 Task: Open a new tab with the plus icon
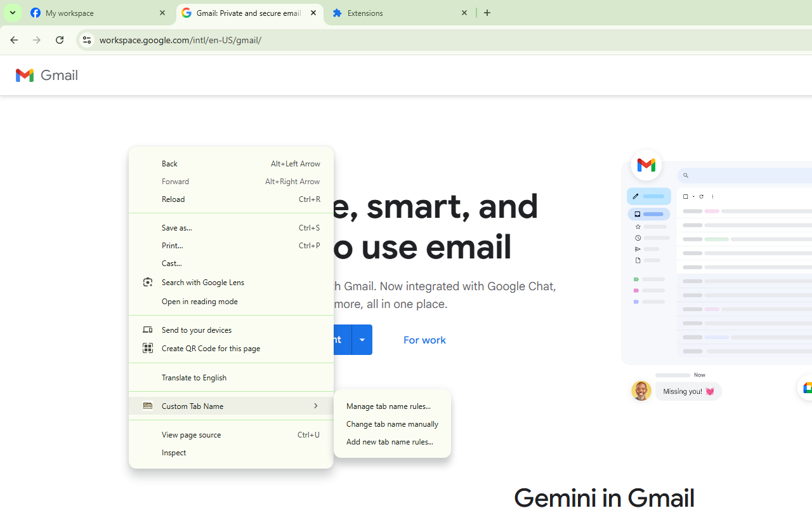click(487, 13)
